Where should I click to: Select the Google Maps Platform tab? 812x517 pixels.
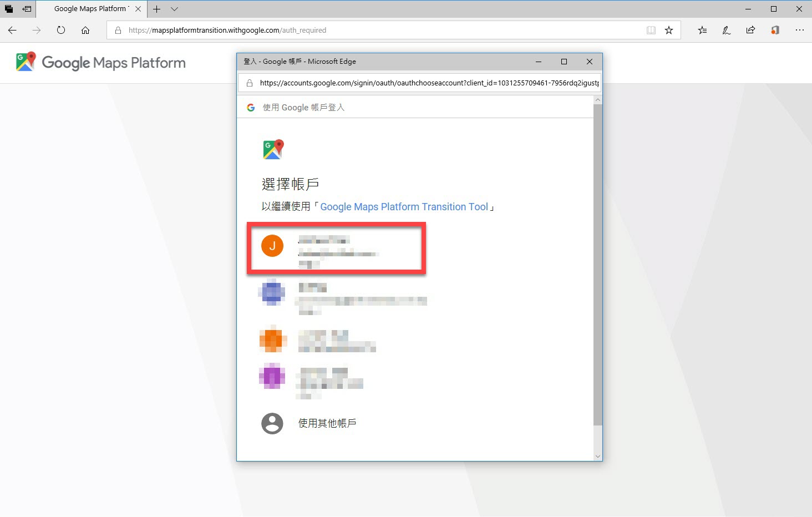tap(92, 9)
